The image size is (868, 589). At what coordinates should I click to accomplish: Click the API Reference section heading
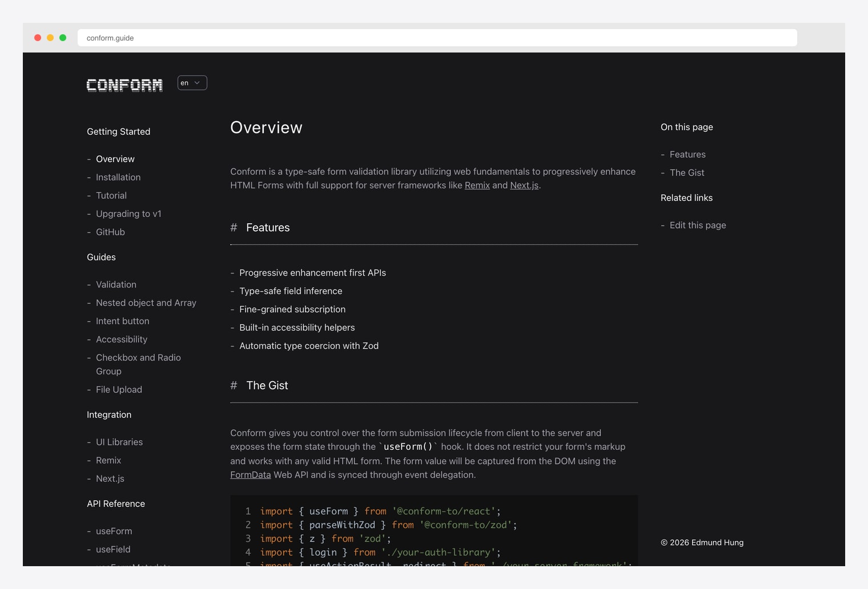coord(116,503)
